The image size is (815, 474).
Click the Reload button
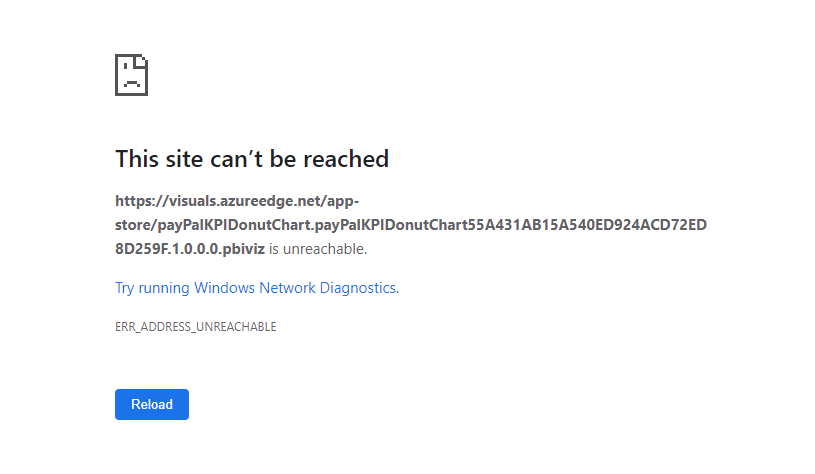tap(152, 404)
